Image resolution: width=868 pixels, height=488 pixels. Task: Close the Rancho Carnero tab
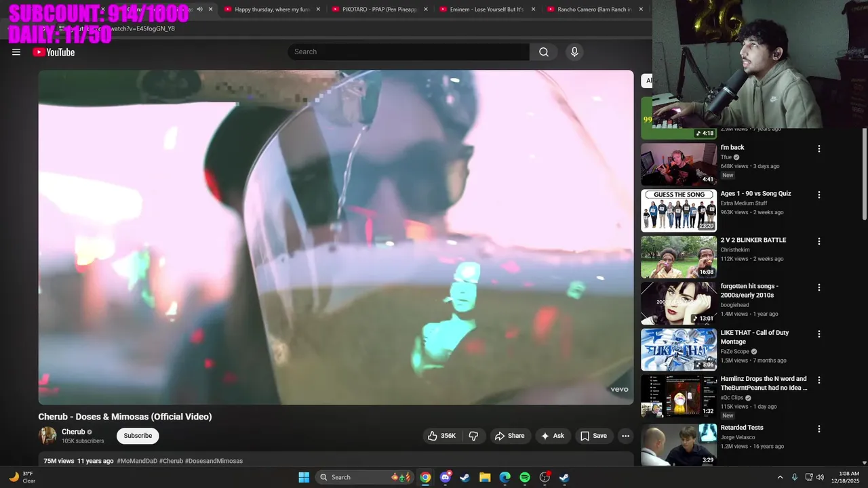tap(641, 9)
